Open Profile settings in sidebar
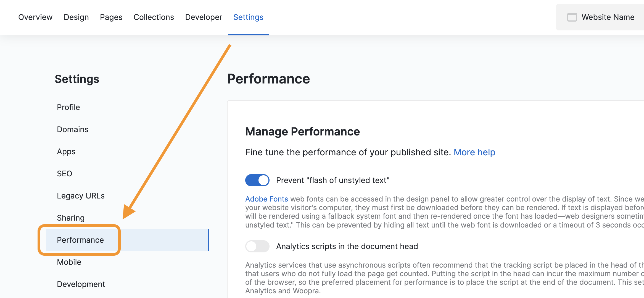 (x=68, y=107)
